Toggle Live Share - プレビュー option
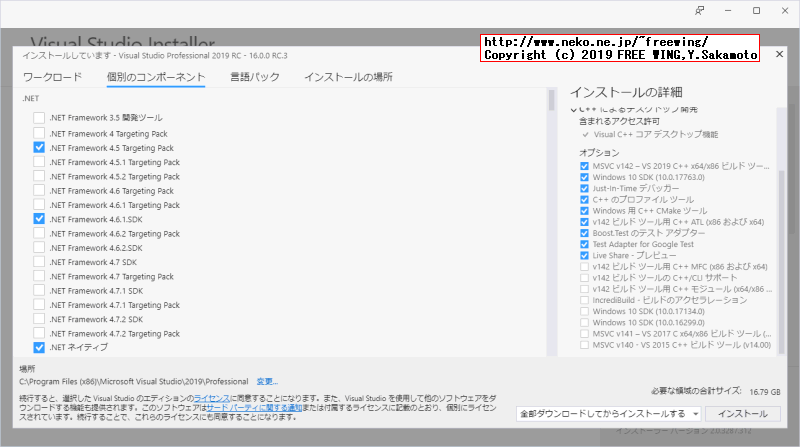 tap(584, 256)
